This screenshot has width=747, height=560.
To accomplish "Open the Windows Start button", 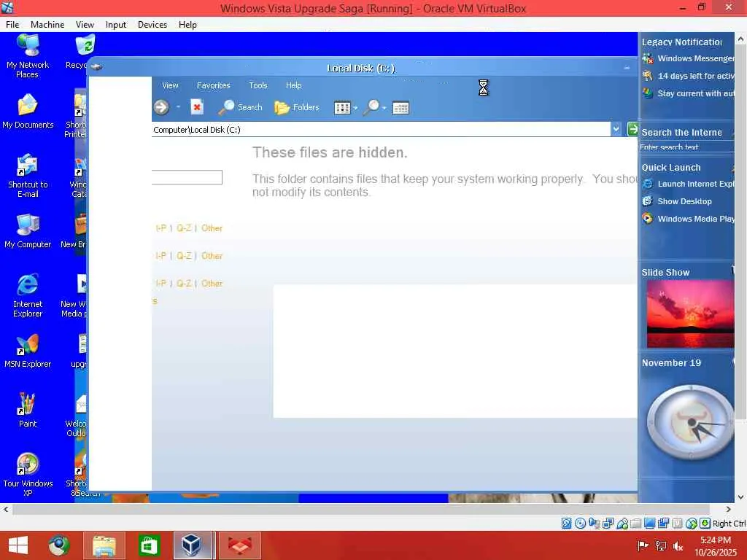I will (18, 545).
